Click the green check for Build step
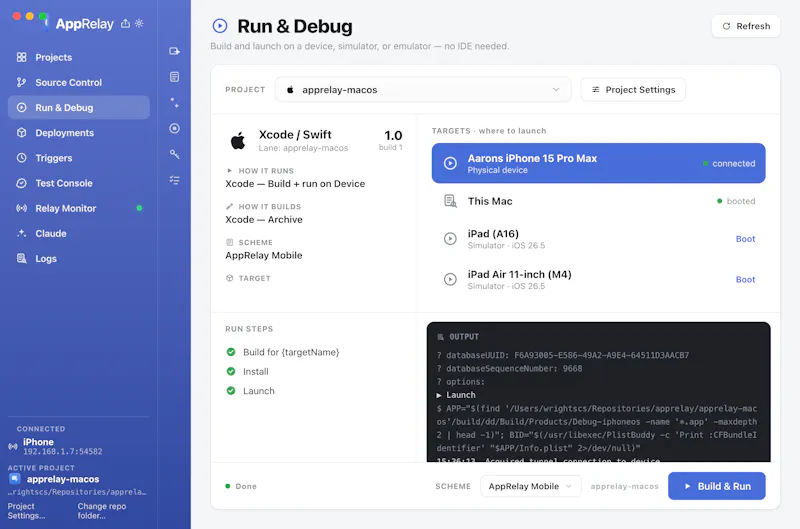This screenshot has height=529, width=800. click(231, 352)
